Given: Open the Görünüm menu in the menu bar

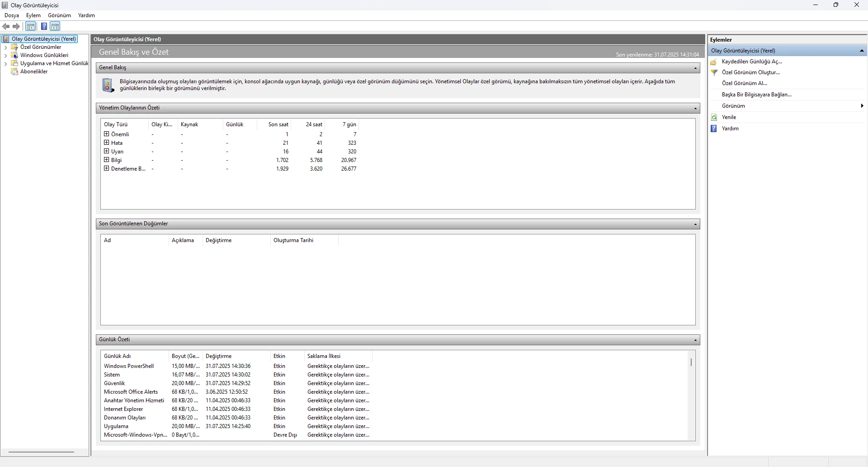Looking at the screenshot, I should (60, 15).
